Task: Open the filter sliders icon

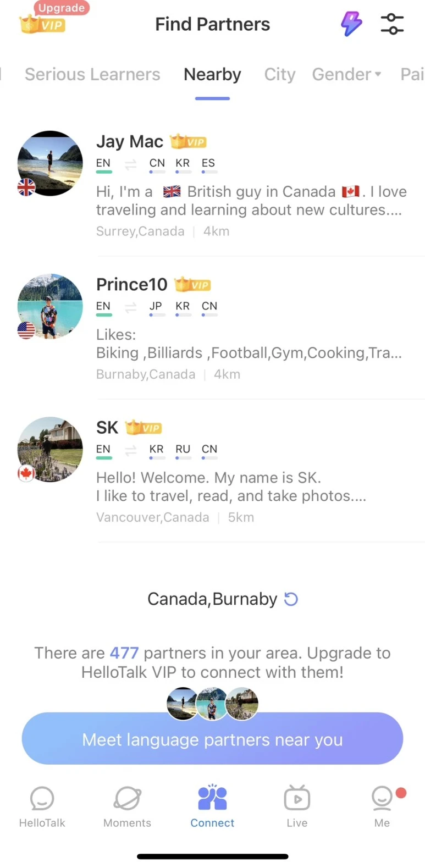Action: (392, 24)
